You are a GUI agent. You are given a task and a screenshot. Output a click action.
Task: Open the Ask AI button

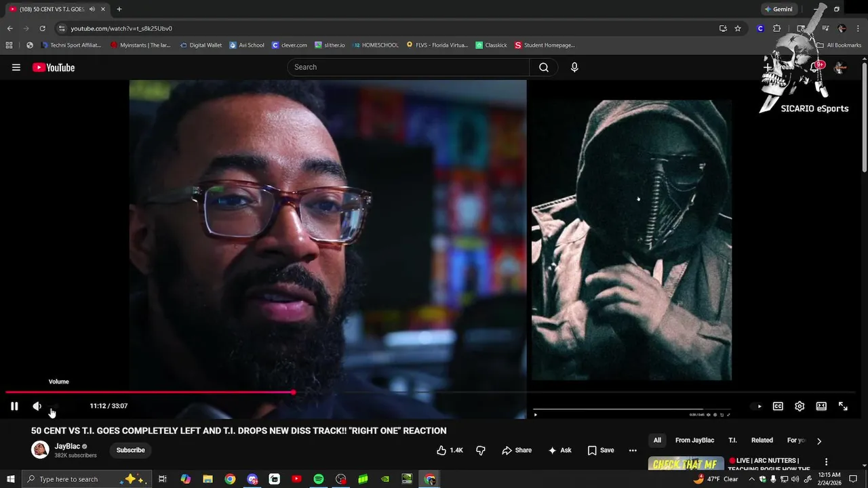560,450
